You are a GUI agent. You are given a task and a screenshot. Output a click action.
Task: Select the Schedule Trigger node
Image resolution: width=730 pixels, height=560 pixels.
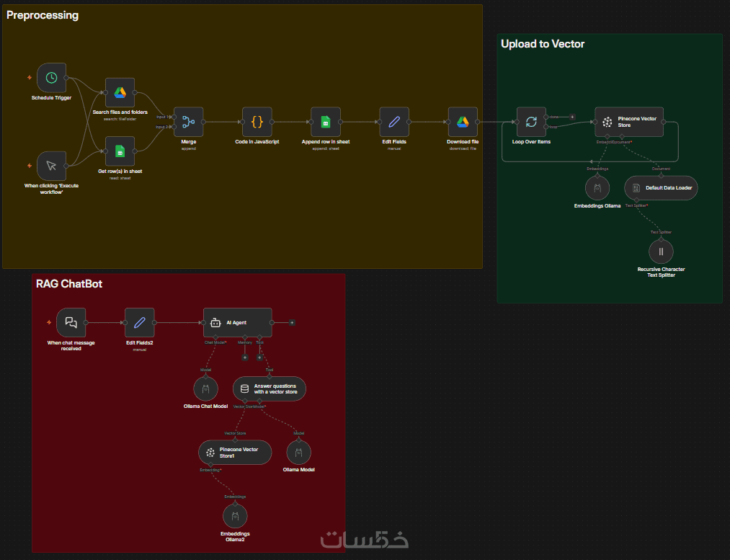tap(51, 78)
